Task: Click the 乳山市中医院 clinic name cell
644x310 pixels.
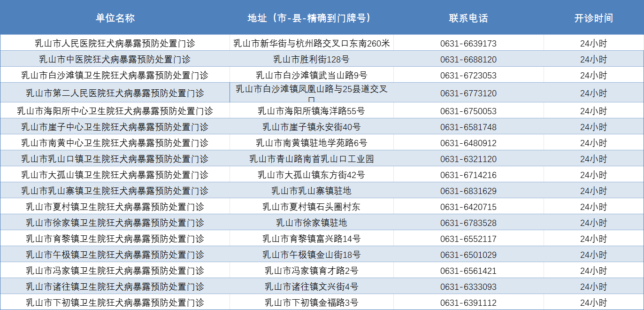Action: pos(115,60)
